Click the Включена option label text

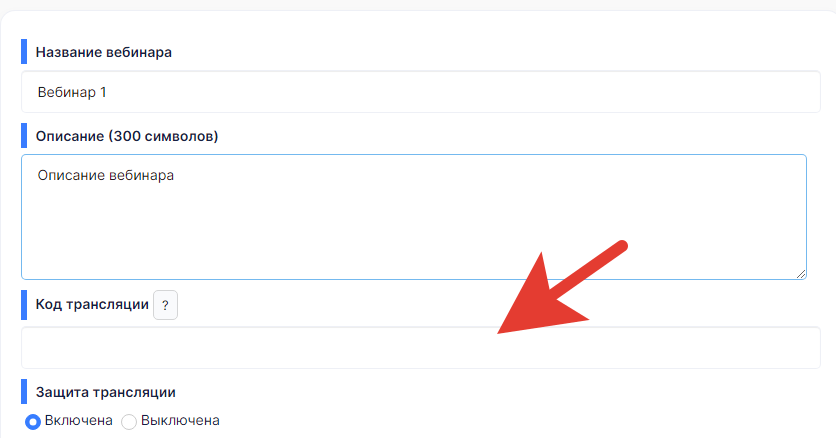[76, 421]
